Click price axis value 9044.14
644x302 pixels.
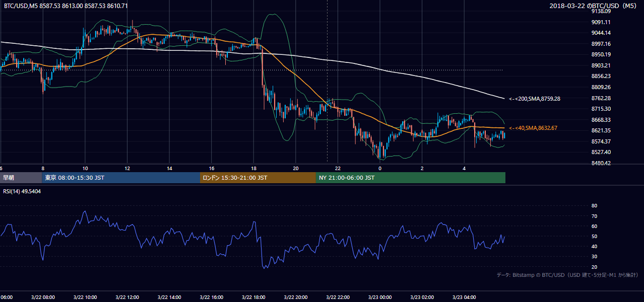click(x=600, y=33)
